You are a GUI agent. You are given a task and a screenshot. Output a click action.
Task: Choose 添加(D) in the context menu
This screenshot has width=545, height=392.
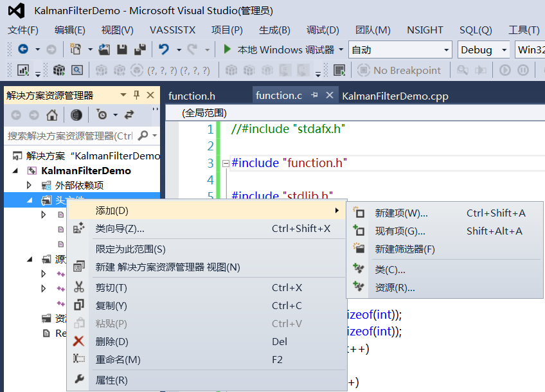(207, 210)
